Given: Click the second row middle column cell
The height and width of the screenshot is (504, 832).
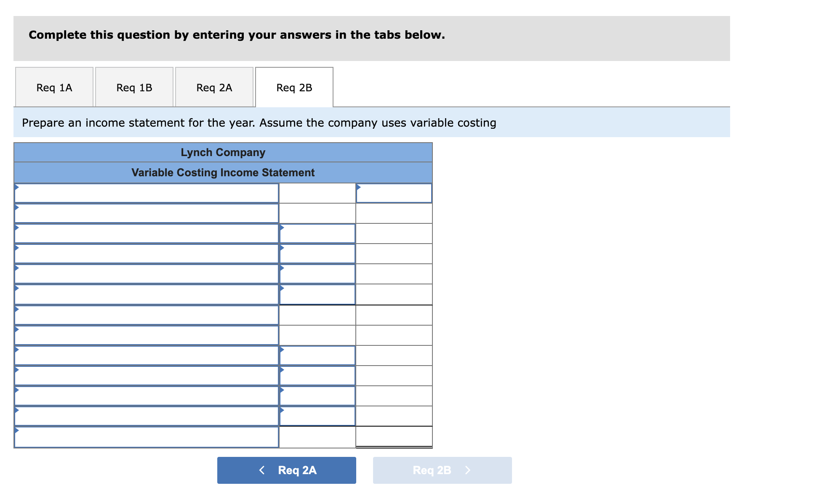Looking at the screenshot, I should 317,213.
